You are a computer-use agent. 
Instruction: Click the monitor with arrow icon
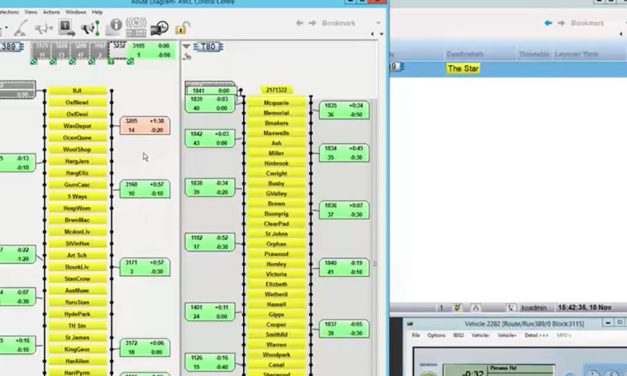[x=67, y=28]
